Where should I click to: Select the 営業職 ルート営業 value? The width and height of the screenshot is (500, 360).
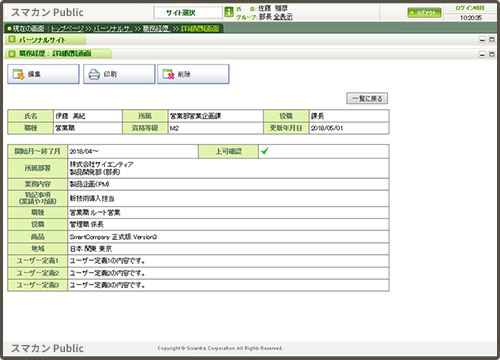click(x=228, y=213)
